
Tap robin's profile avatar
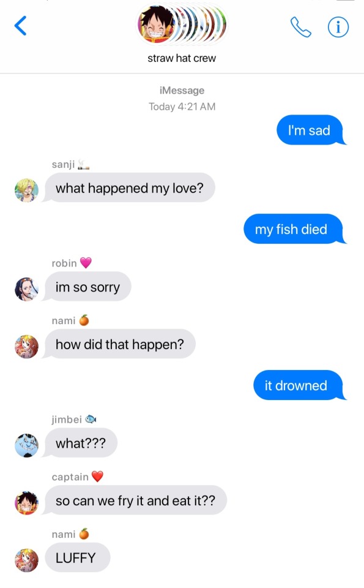pos(26,289)
